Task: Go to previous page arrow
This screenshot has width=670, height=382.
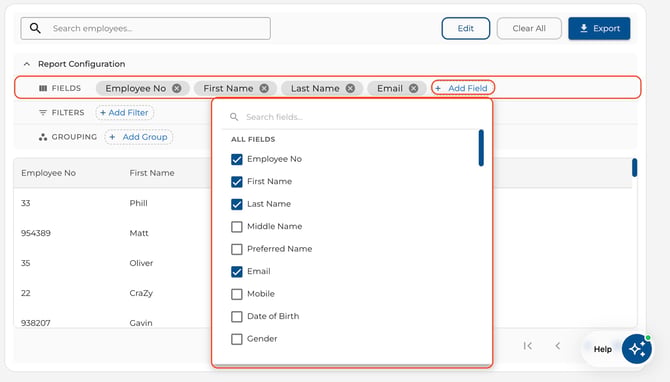Action: [558, 346]
